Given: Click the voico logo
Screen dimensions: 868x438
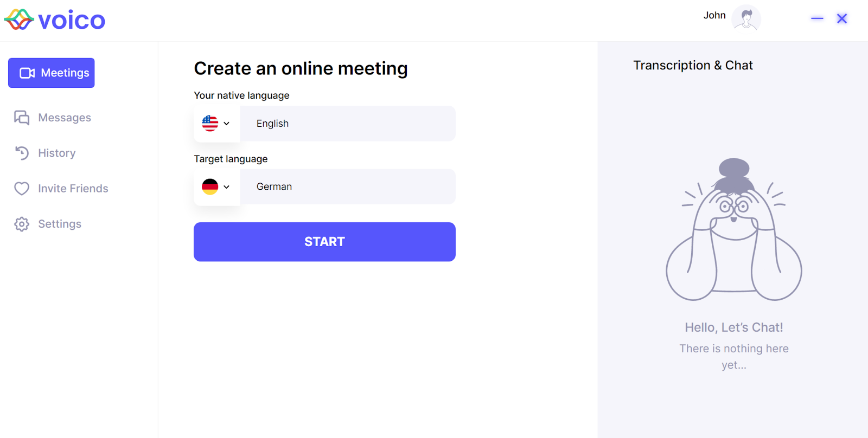Looking at the screenshot, I should click(x=55, y=20).
